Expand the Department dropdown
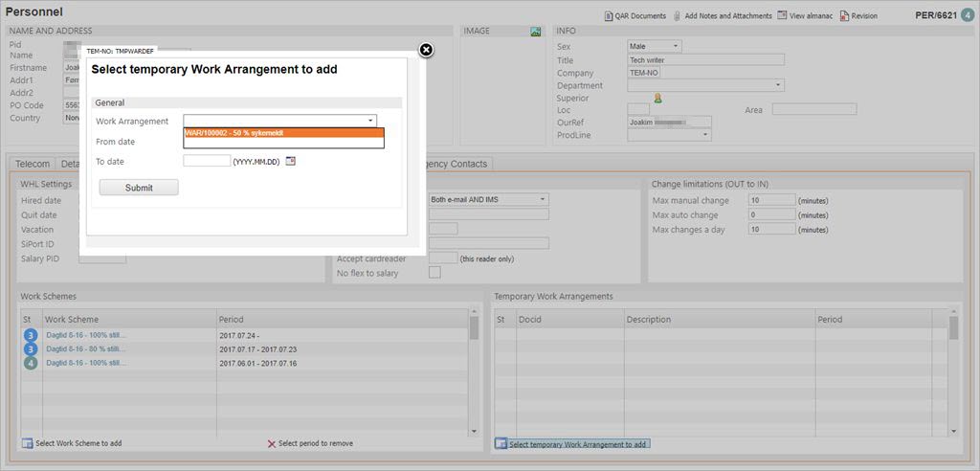Screen dimensions: 980x471 pos(778,85)
